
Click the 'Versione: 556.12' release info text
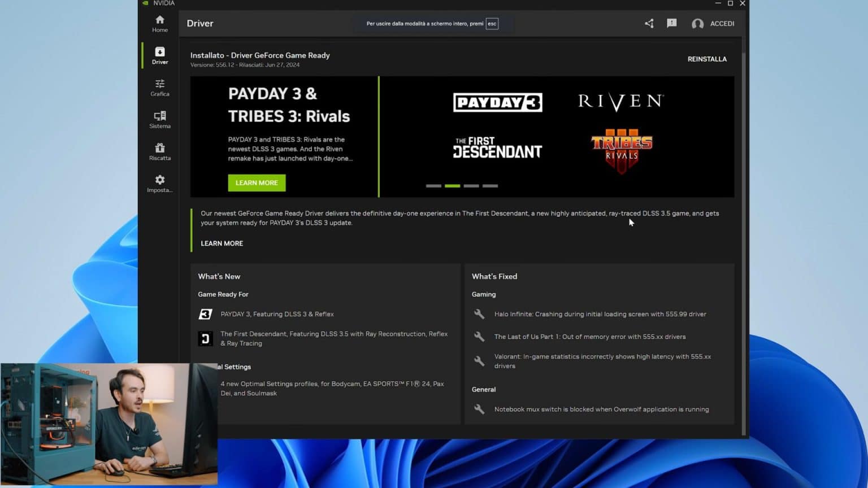point(245,65)
